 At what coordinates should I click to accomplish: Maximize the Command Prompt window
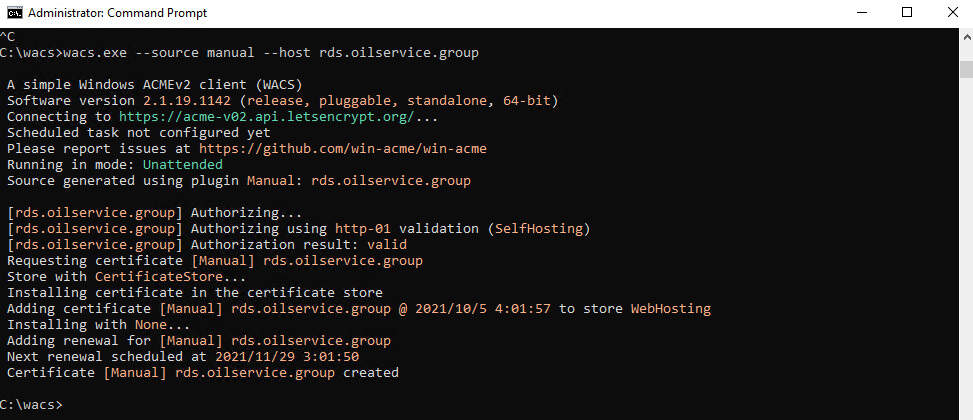[907, 13]
